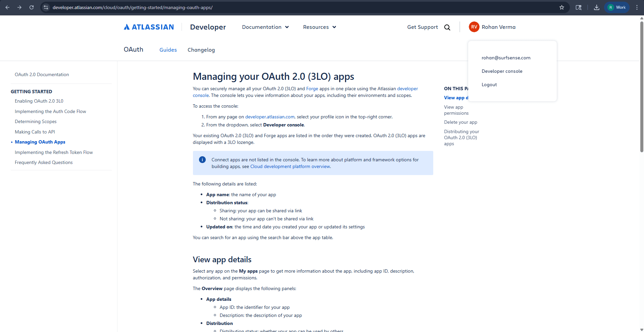Click the Work browser profile chip

617,7
